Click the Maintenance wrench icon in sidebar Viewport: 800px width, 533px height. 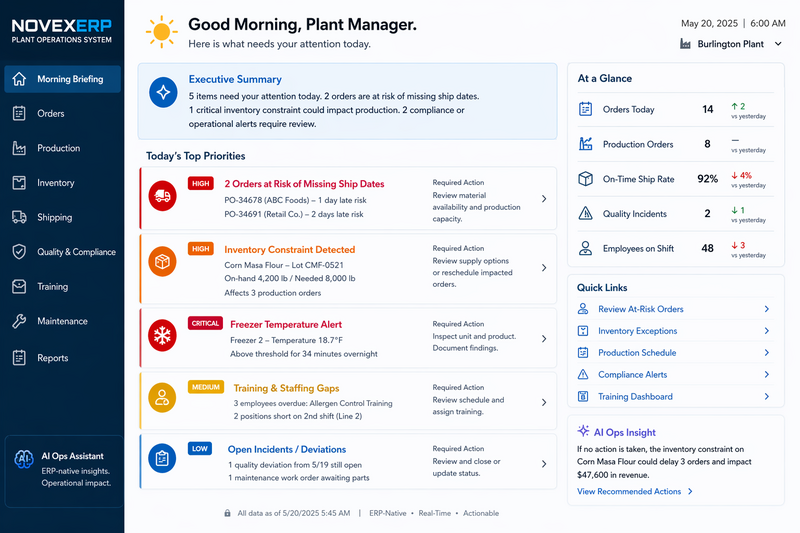19,321
